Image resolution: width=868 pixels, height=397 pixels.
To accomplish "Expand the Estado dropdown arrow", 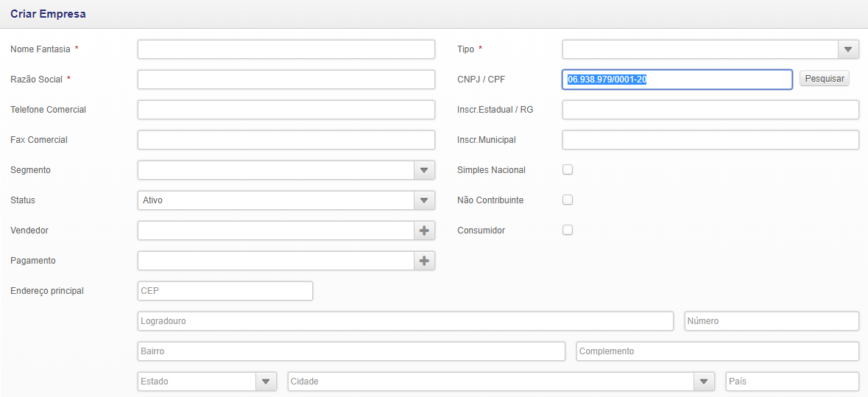I will click(266, 382).
